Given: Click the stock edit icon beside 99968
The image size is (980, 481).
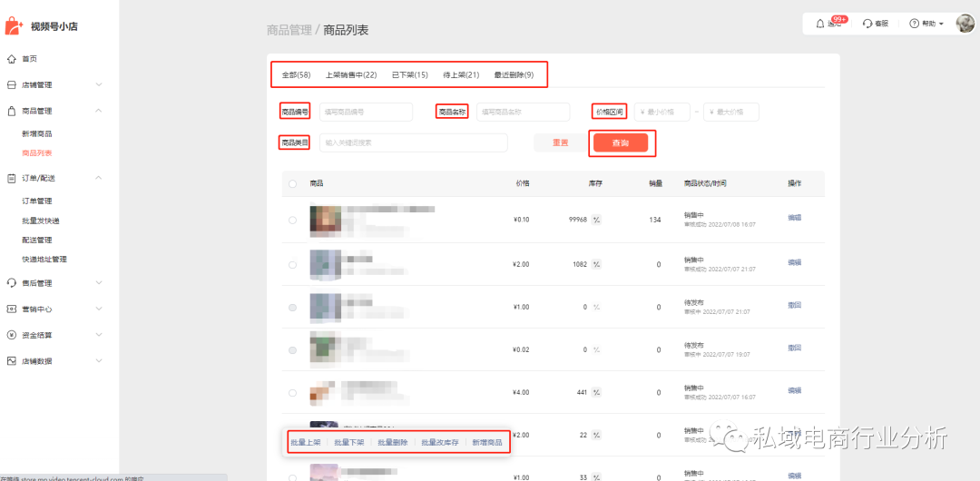Looking at the screenshot, I should click(596, 220).
